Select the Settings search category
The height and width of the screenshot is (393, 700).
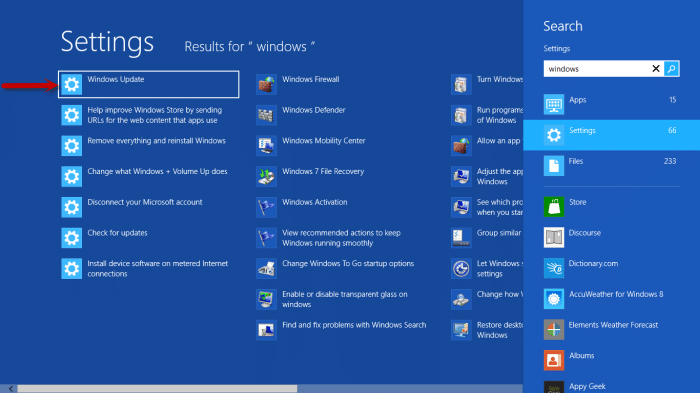point(612,135)
